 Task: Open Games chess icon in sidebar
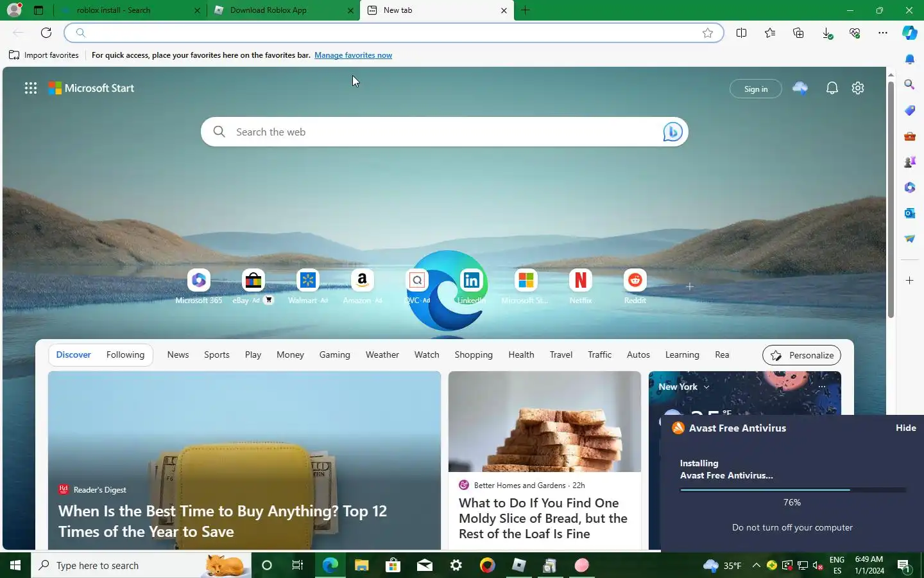(x=909, y=161)
